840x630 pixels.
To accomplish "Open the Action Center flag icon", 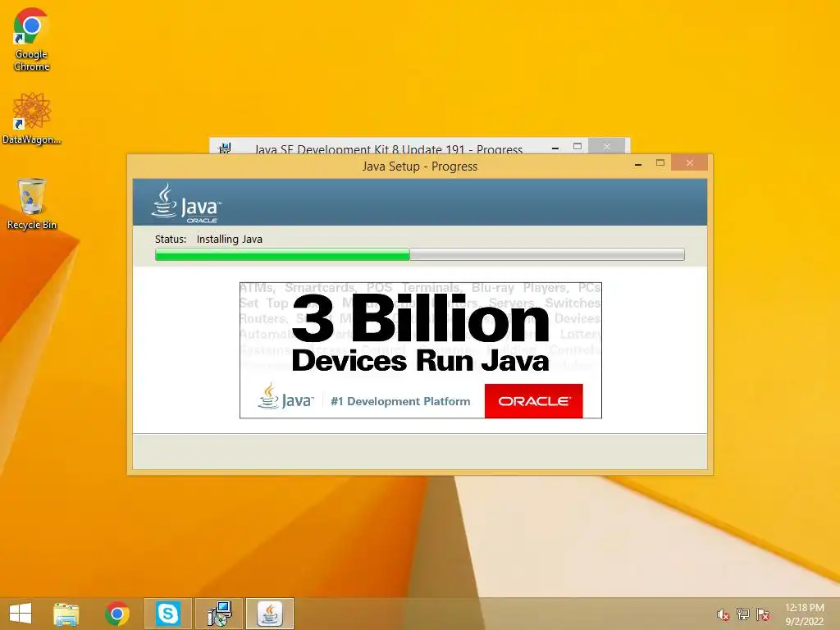I will 763,614.
